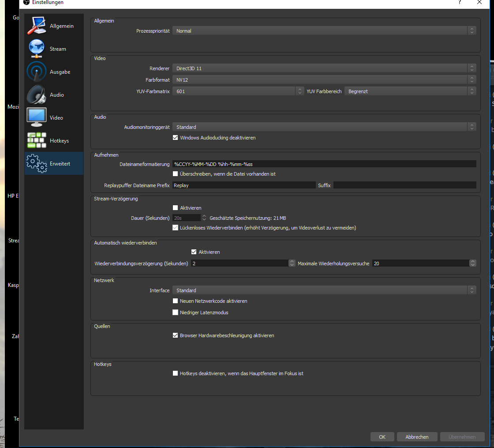
Task: Open the Renderer Direct3D 11 dropdown
Action: click(x=324, y=68)
